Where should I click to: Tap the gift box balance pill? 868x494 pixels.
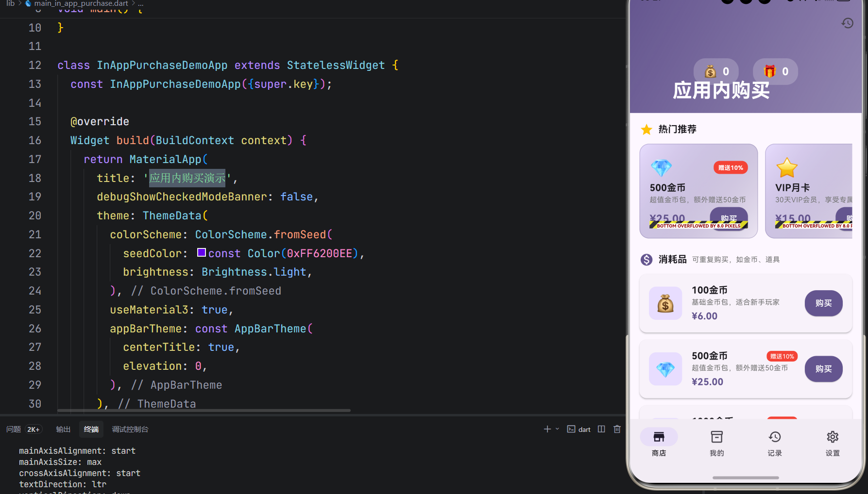coord(775,72)
